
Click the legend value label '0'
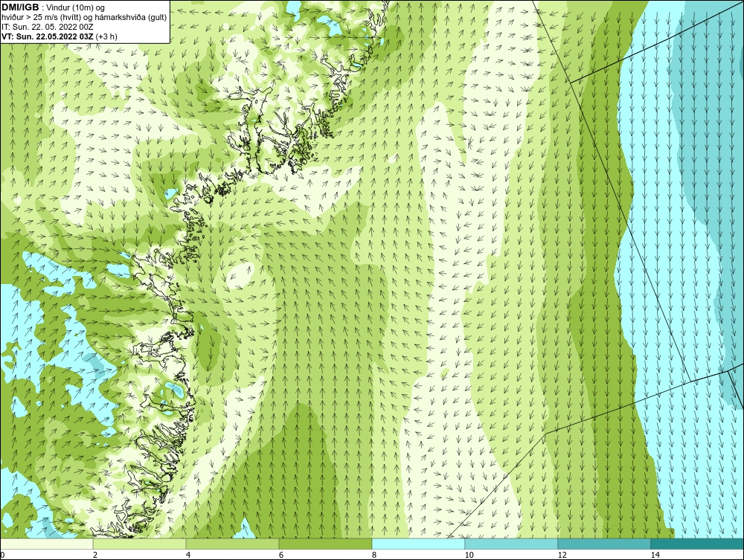(2, 556)
